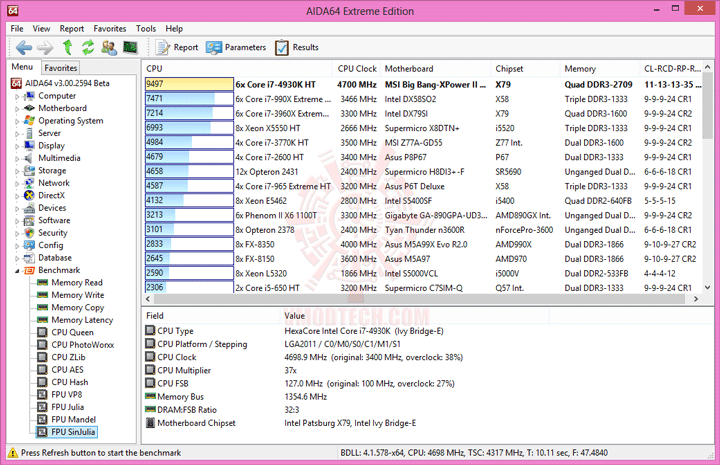Click the Value column header

click(x=413, y=315)
